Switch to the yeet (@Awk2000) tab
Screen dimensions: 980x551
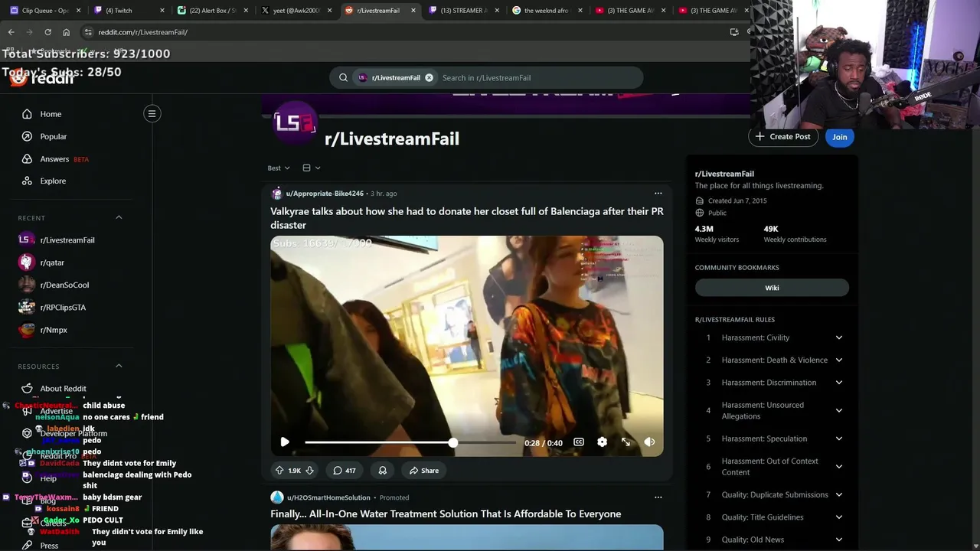(x=295, y=11)
